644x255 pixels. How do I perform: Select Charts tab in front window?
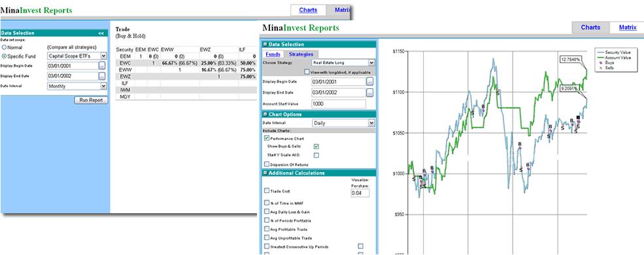[590, 27]
